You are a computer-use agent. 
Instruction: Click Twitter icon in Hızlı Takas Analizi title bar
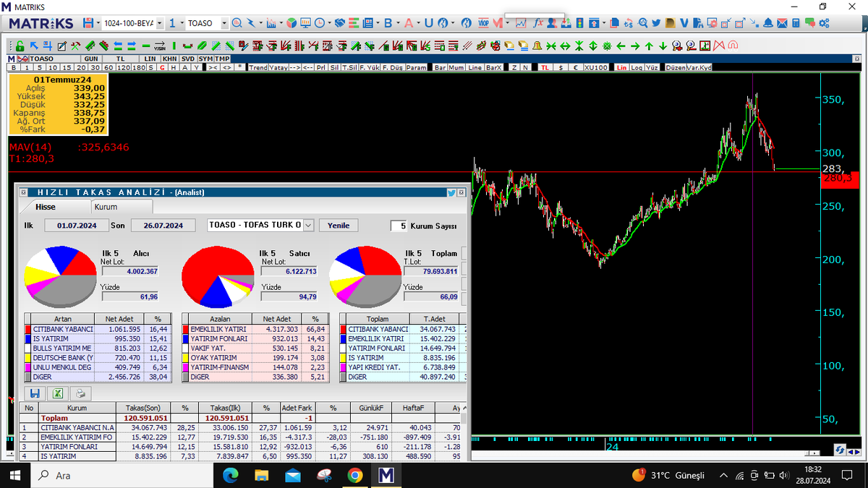coord(451,193)
